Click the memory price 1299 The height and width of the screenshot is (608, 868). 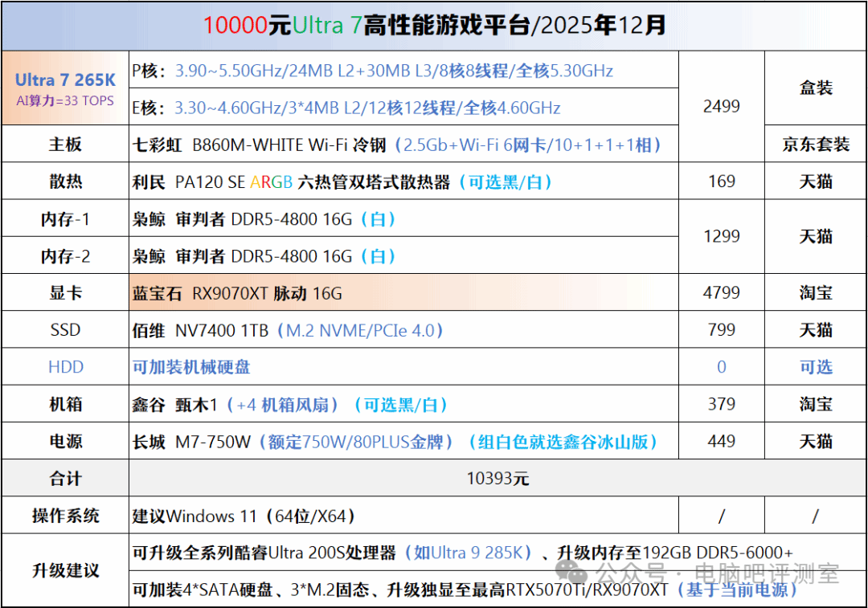pyautogui.click(x=721, y=237)
